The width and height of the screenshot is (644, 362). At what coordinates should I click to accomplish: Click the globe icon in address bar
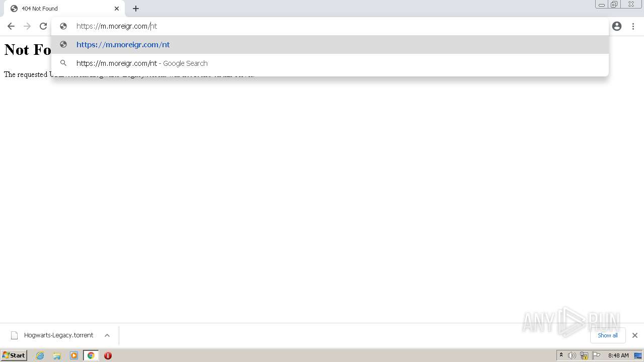63,26
